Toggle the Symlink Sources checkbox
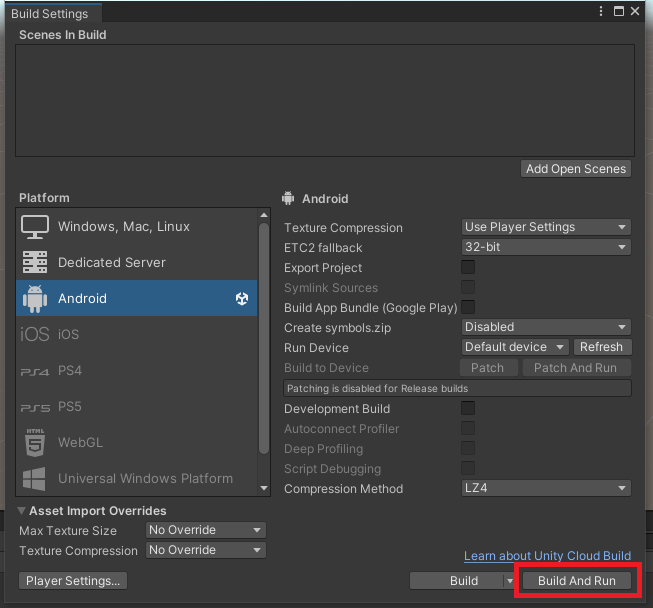 (x=468, y=287)
